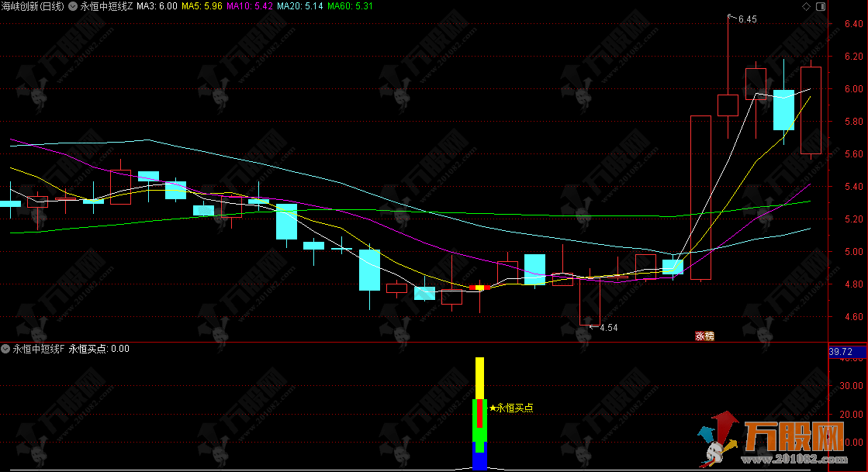Select the tall limit-up candle above 涨榜
This screenshot has height=472, width=868.
(x=700, y=198)
